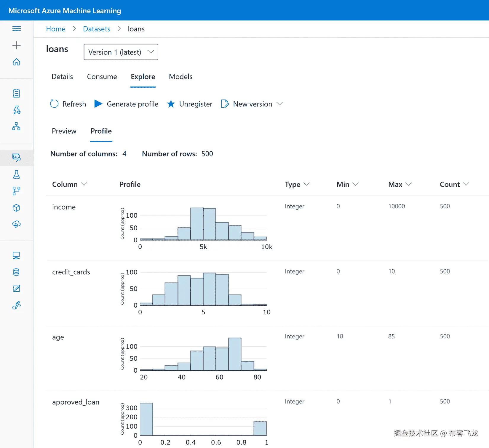Open Designer hierarchy icon in sidebar
Viewport: 489px width, 448px height.
point(17,127)
